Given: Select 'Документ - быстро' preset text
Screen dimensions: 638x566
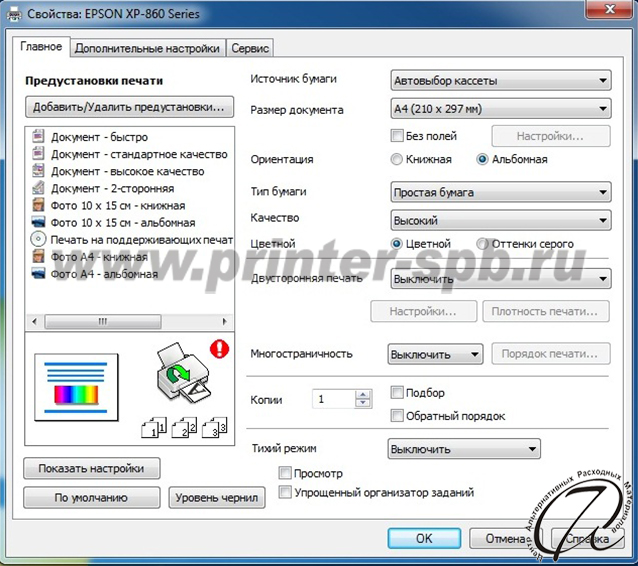Looking at the screenshot, I should (x=99, y=137).
